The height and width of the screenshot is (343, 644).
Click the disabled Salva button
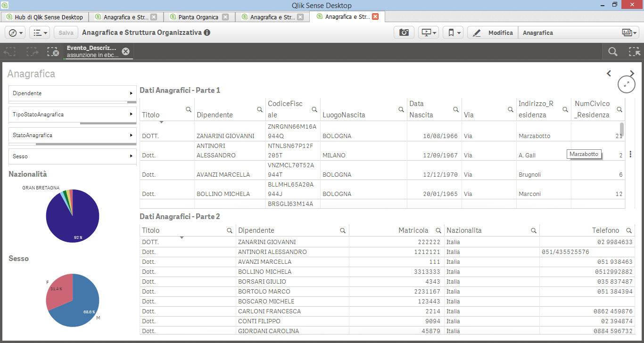(x=66, y=33)
